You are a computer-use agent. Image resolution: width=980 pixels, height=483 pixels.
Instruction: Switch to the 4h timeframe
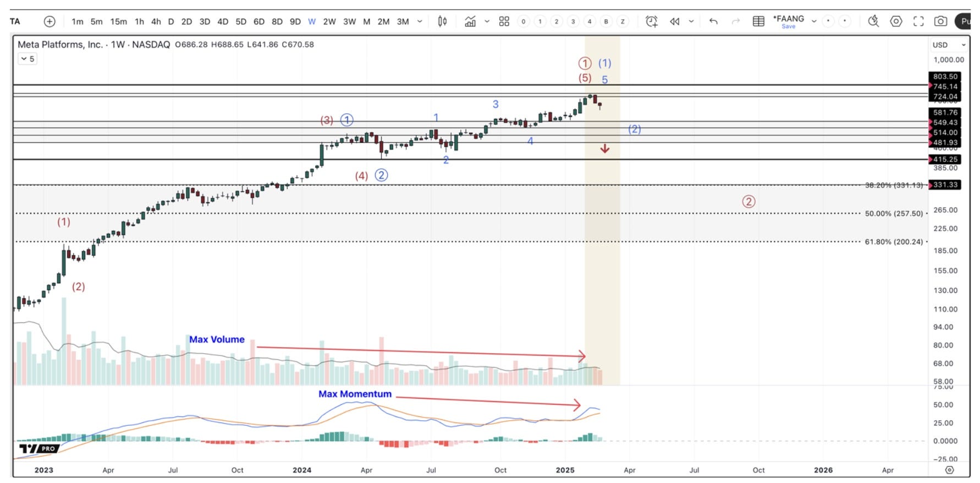pos(156,21)
